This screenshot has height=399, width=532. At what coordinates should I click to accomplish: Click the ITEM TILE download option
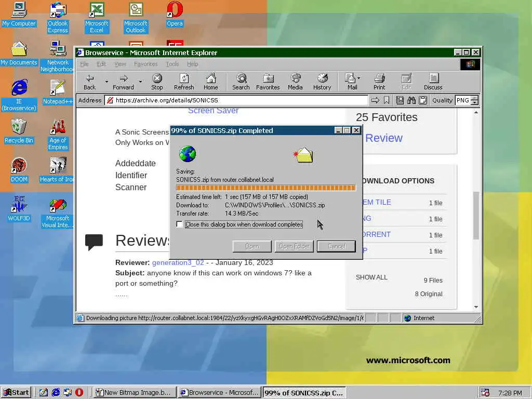(377, 202)
